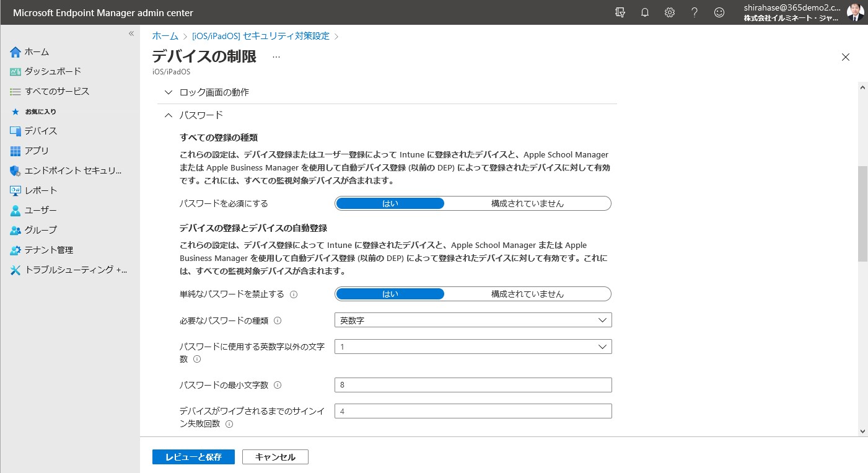The height and width of the screenshot is (473, 868).
Task: Click the すべてのサービス list icon
Action: 15,92
